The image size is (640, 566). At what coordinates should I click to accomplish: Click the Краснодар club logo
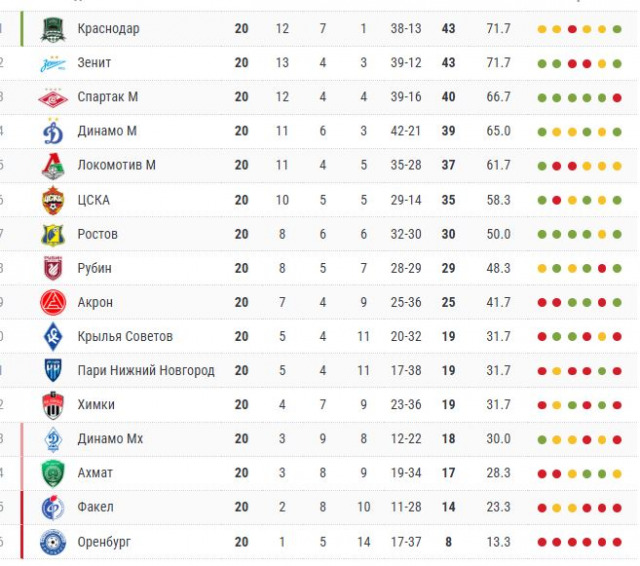(53, 29)
